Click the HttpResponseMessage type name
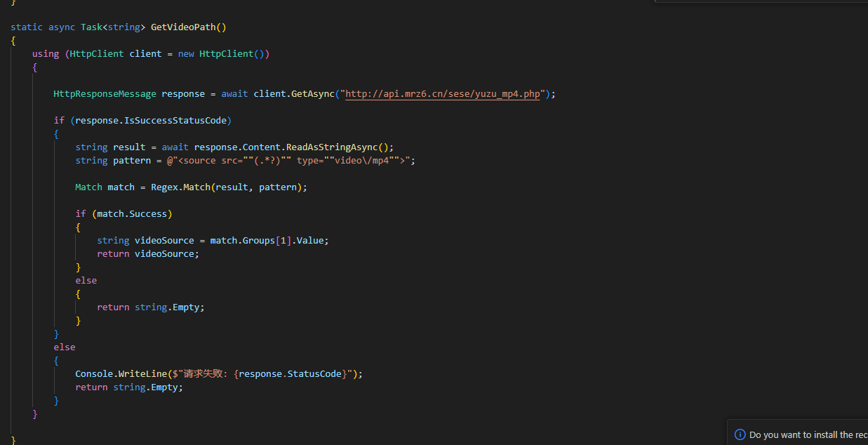Viewport: 868px width, 445px height. tap(105, 93)
